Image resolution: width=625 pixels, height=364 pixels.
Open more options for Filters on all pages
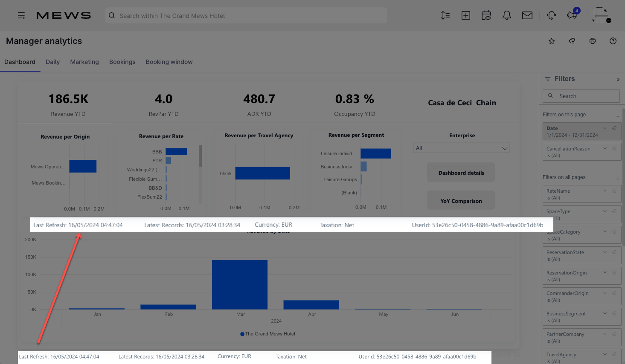[617, 178]
